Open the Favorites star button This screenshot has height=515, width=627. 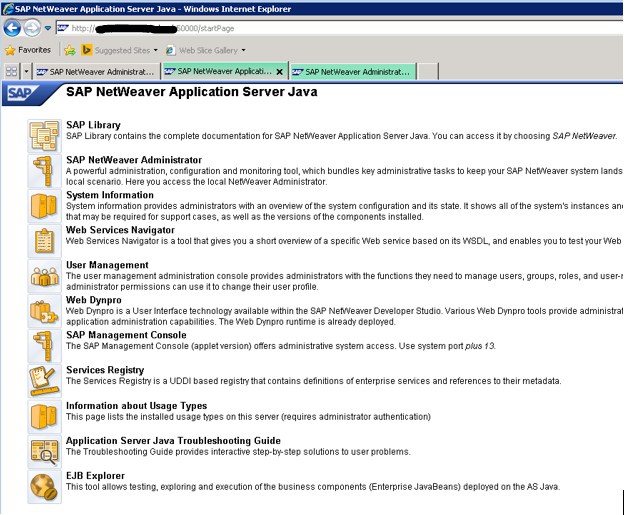[x=28, y=50]
